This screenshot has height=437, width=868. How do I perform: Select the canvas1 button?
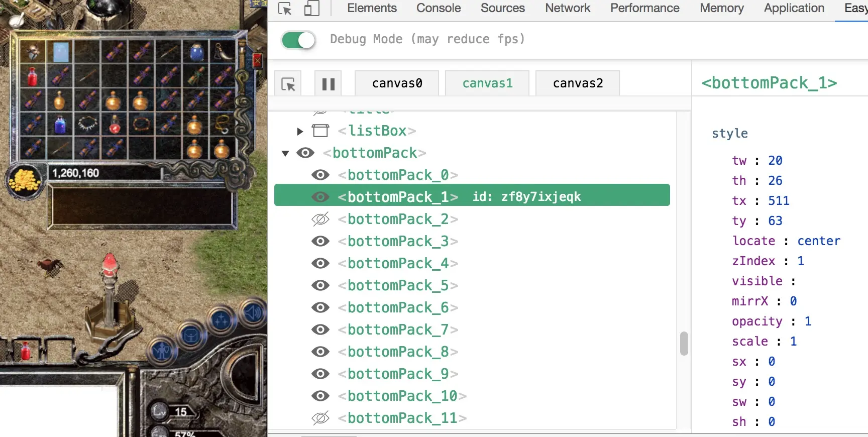[487, 83]
